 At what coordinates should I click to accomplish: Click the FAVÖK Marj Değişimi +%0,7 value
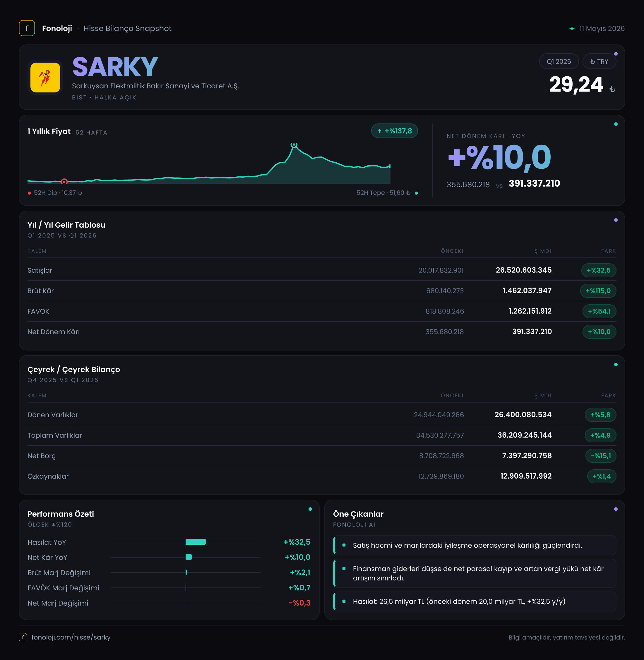(299, 588)
